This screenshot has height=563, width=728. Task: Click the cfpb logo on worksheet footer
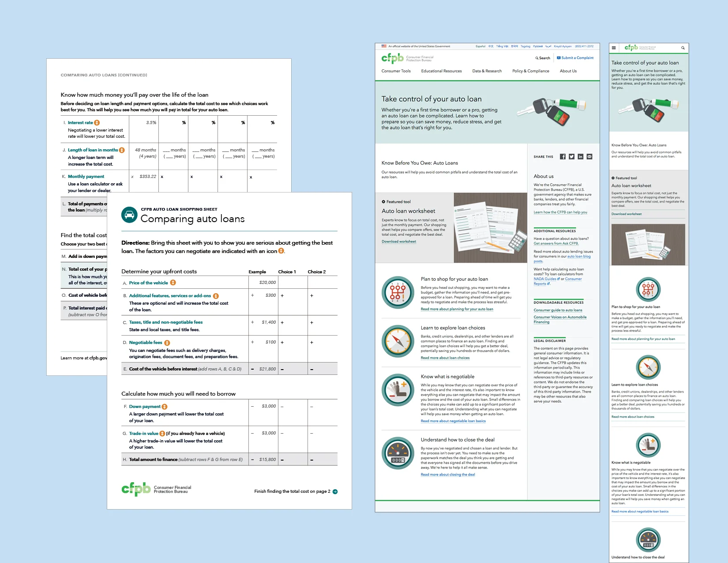[x=136, y=489]
